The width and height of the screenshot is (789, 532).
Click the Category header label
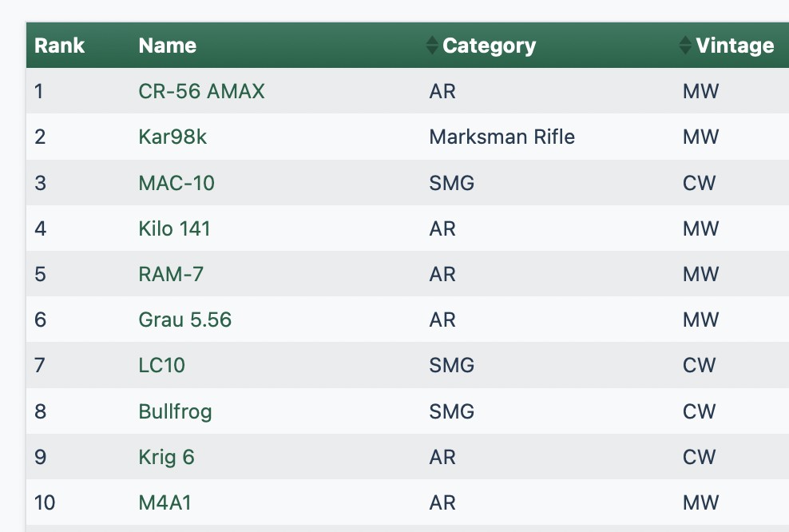(489, 46)
